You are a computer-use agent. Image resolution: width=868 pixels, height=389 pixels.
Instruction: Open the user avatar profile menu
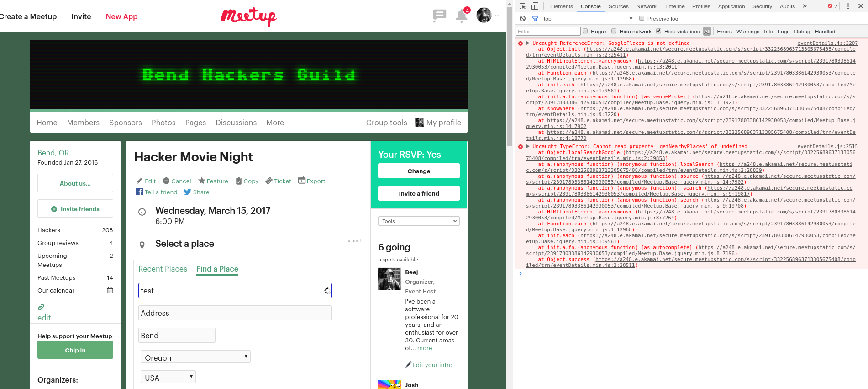click(484, 16)
